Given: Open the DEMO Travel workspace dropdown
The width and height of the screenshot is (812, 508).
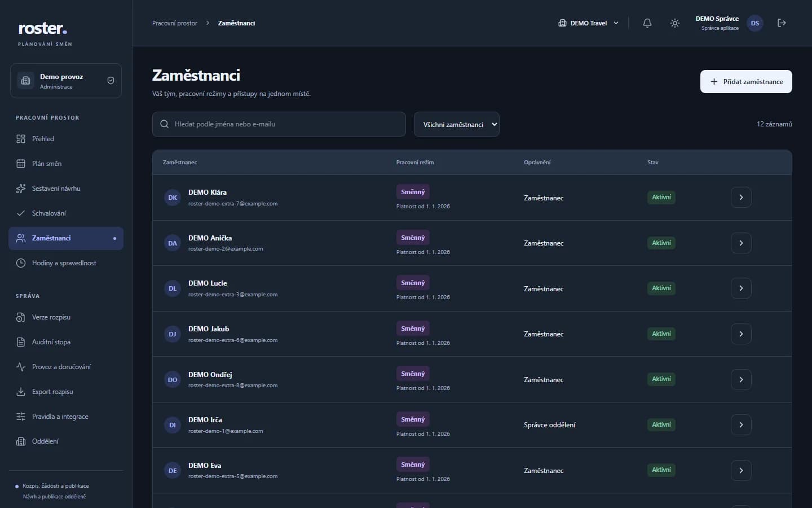Looking at the screenshot, I should (x=588, y=23).
